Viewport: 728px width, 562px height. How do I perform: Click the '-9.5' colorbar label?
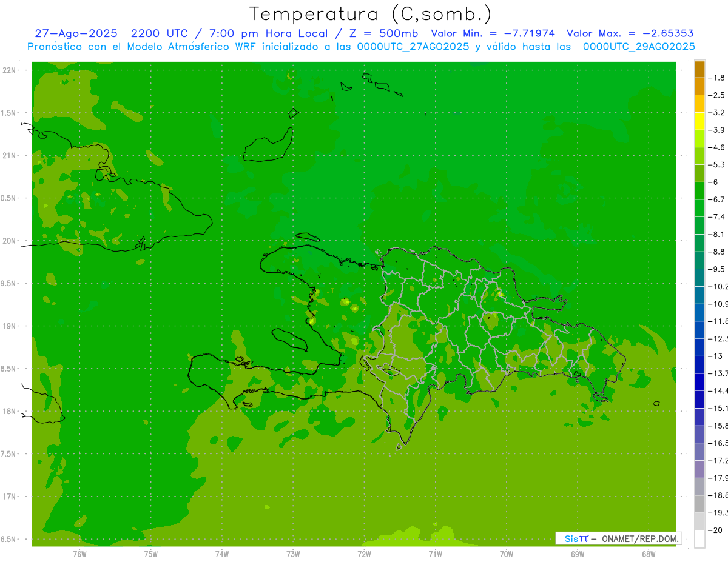[716, 269]
